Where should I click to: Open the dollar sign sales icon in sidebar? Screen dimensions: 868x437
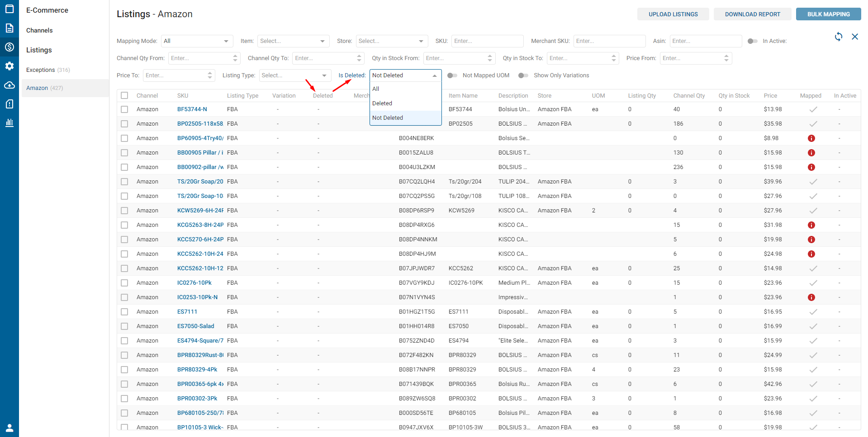9,47
